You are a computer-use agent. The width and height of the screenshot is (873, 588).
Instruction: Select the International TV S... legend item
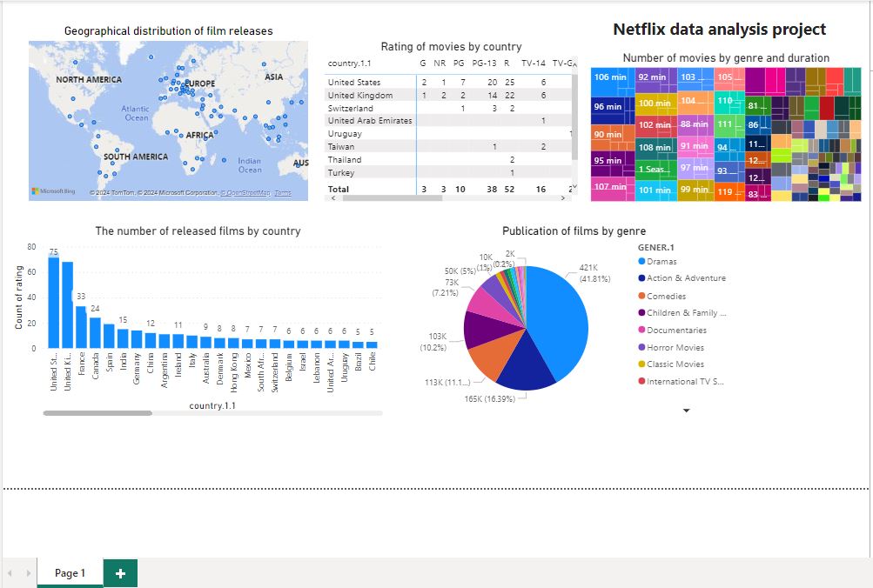pos(681,382)
